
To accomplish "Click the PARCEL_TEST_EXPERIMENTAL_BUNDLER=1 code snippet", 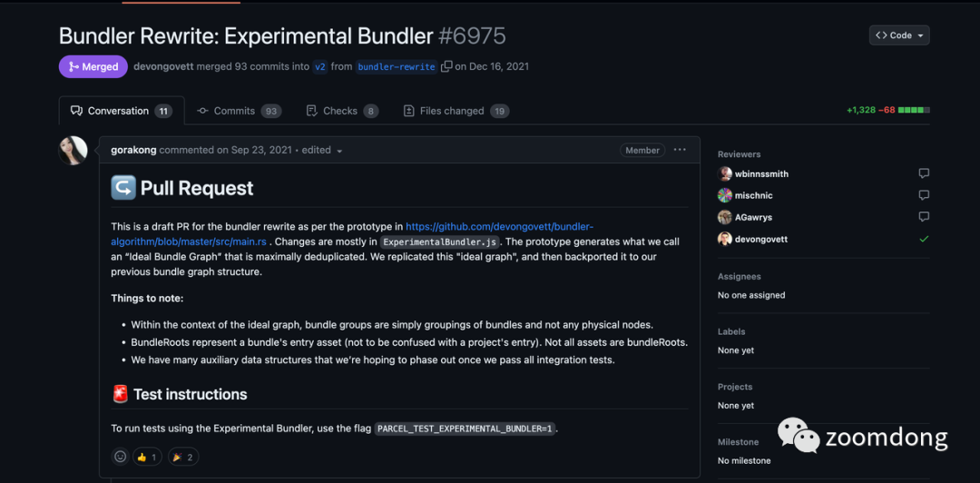I will [465, 429].
